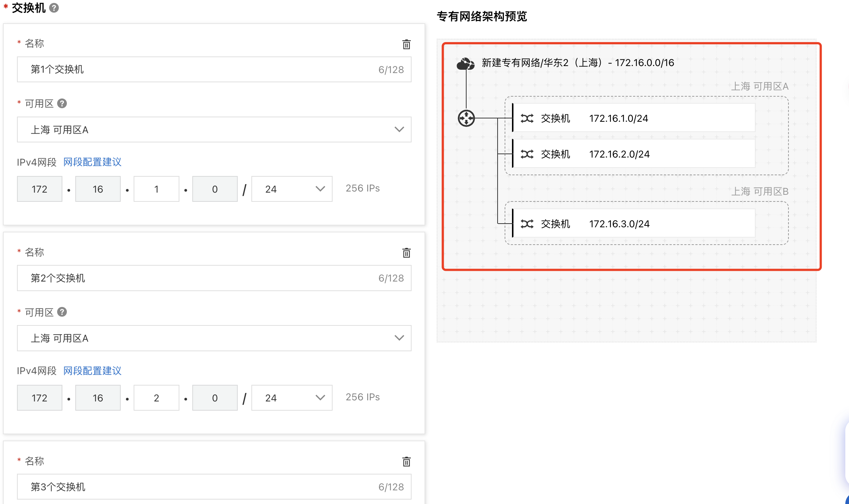The height and width of the screenshot is (504, 849).
Task: Open second switch 可用区 dropdown
Action: tap(214, 338)
